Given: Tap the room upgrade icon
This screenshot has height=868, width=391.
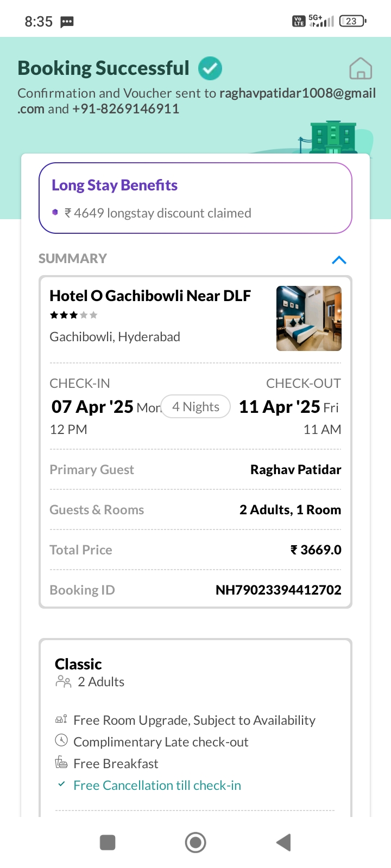Looking at the screenshot, I should click(61, 719).
